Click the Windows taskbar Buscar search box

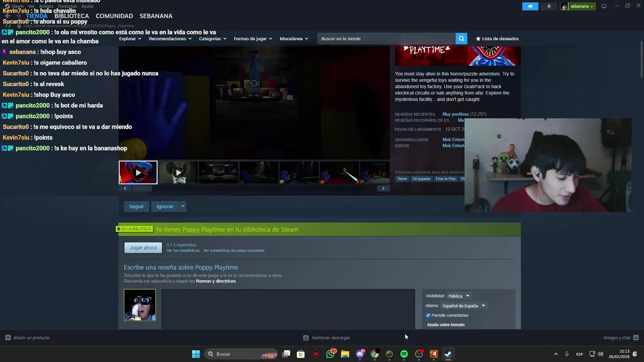pyautogui.click(x=242, y=354)
